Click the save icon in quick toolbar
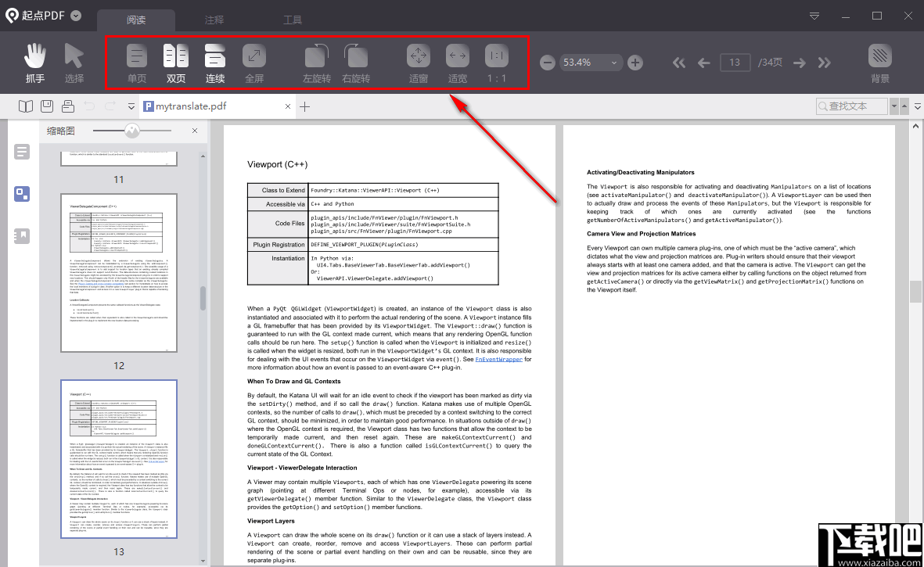Viewport: 924px width, 567px height. pos(47,106)
